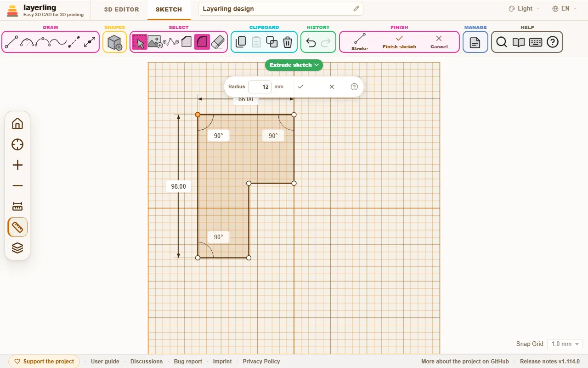
Task: Open the User guide link
Action: click(105, 362)
